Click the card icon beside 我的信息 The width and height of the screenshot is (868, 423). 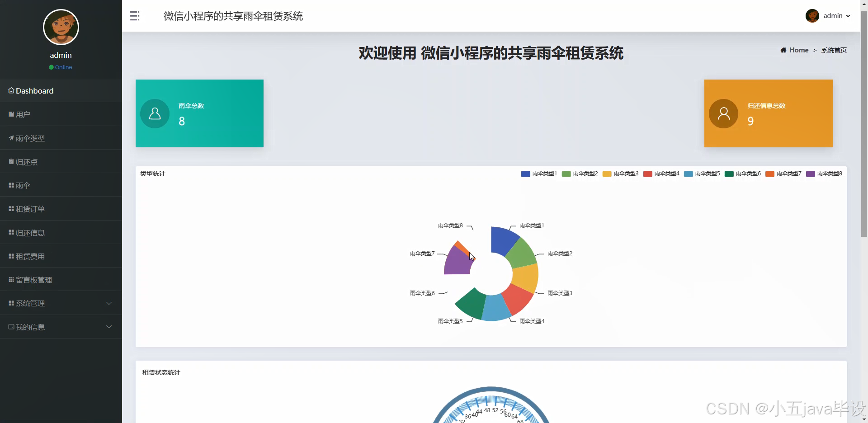tap(11, 326)
